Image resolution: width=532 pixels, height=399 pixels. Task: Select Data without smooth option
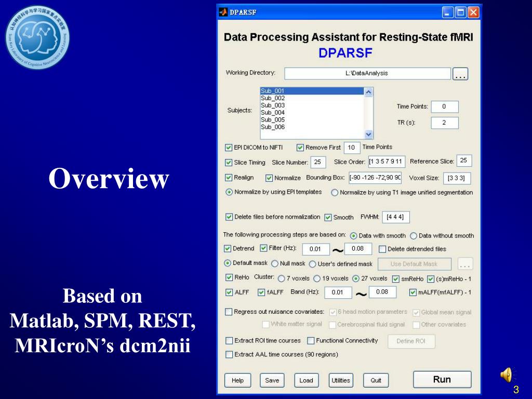pos(414,236)
